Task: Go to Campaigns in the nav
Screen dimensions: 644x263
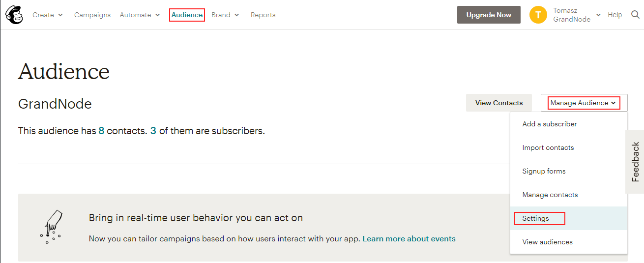Action: 92,15
